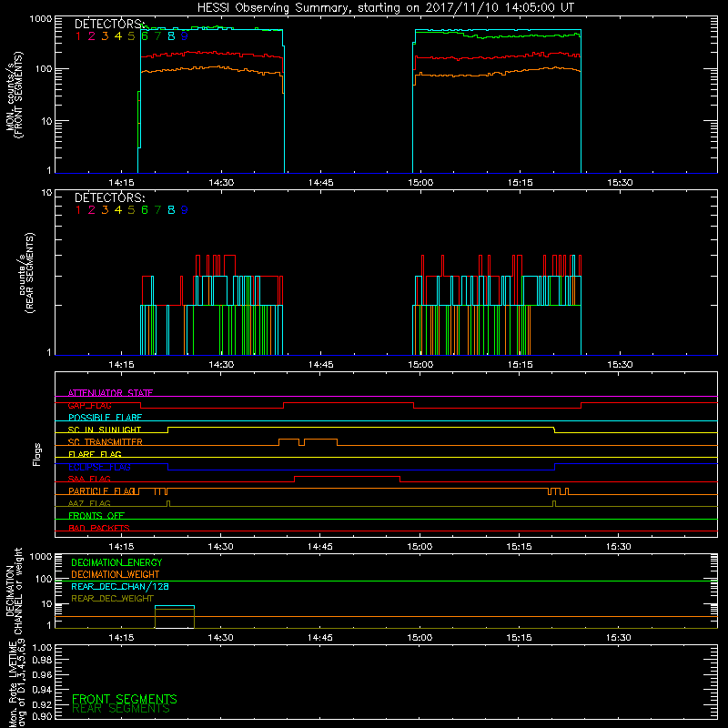The height and width of the screenshot is (728, 728).
Task: Click the front segments counts/s axis title
Action: click(14, 95)
